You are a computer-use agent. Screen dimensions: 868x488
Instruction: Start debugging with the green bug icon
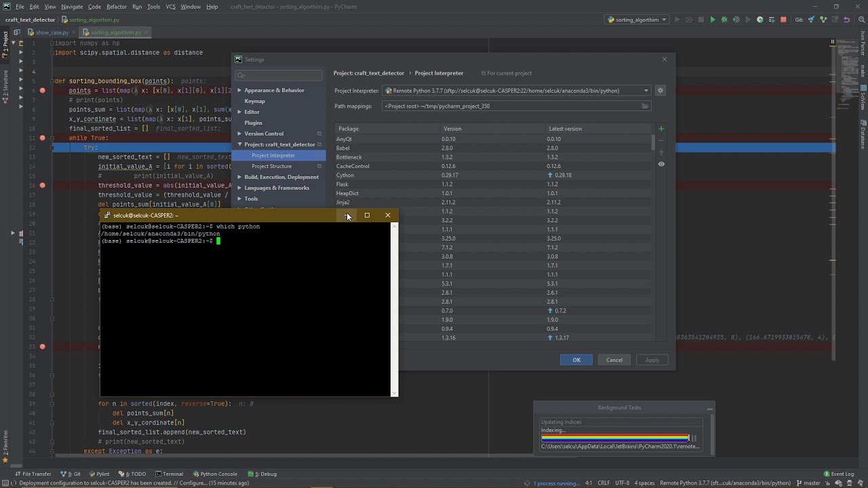pyautogui.click(x=724, y=20)
